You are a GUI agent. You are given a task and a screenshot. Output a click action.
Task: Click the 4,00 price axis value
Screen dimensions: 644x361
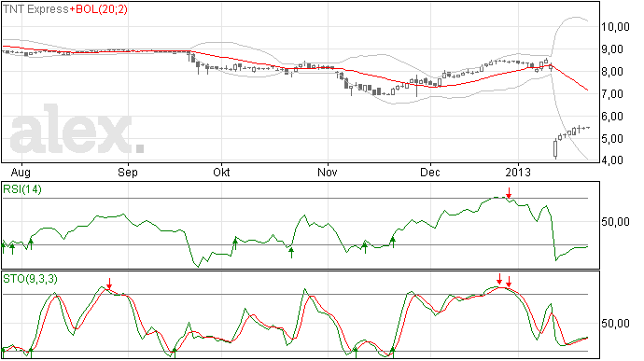612,160
